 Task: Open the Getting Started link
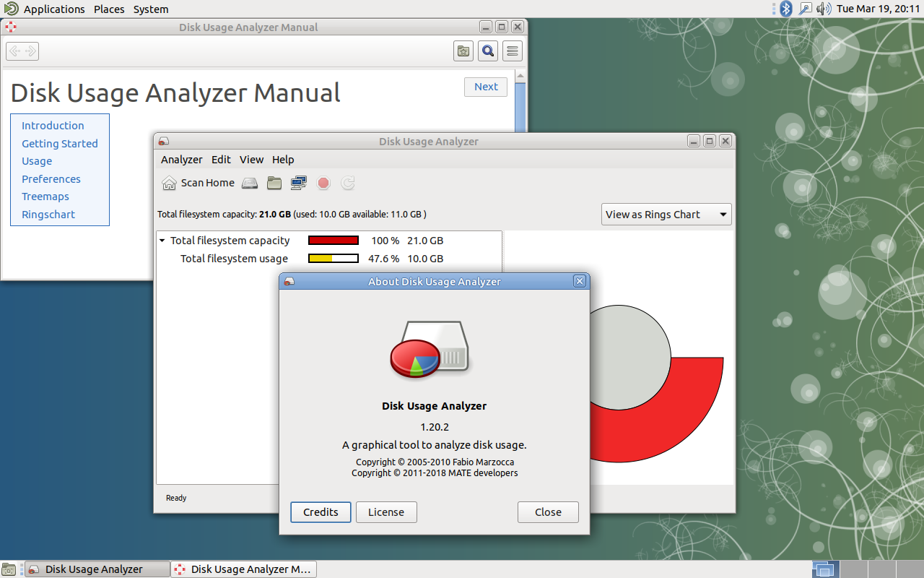60,144
